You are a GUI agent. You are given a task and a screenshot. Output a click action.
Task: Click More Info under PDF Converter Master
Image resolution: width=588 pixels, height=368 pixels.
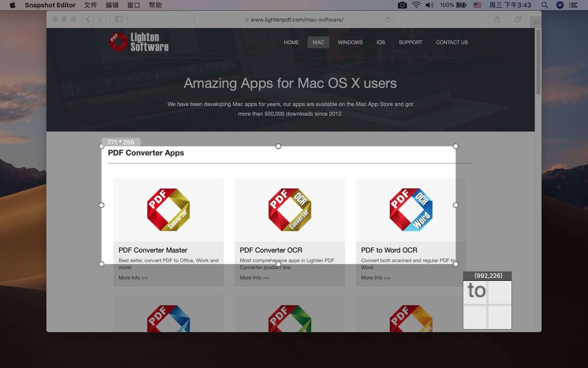133,278
